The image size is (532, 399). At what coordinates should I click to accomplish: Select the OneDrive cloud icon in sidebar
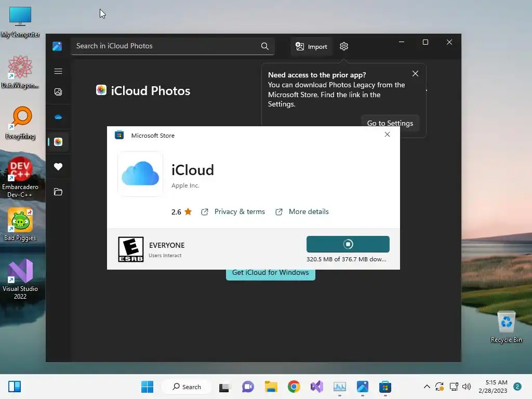coord(58,117)
